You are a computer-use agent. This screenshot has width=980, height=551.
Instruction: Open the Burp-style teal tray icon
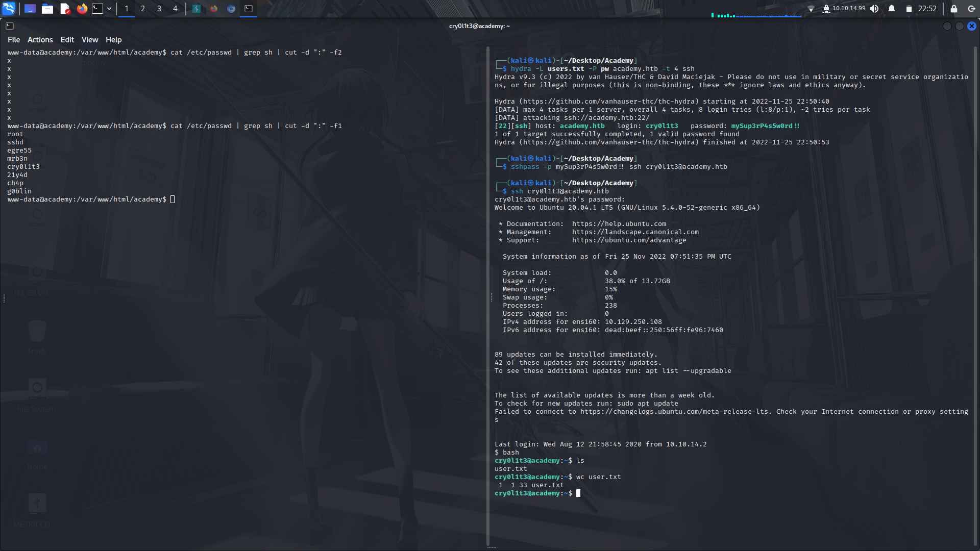tap(197, 9)
